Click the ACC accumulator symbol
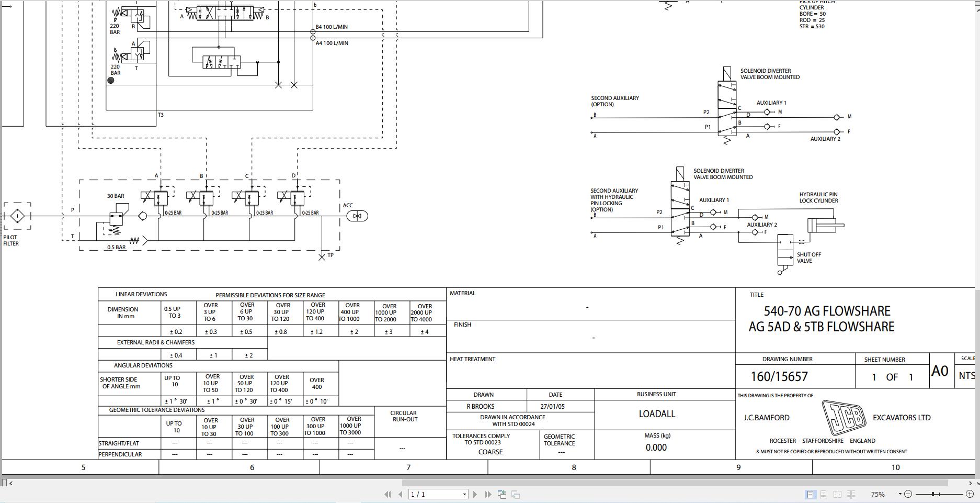The image size is (980, 503). [357, 216]
